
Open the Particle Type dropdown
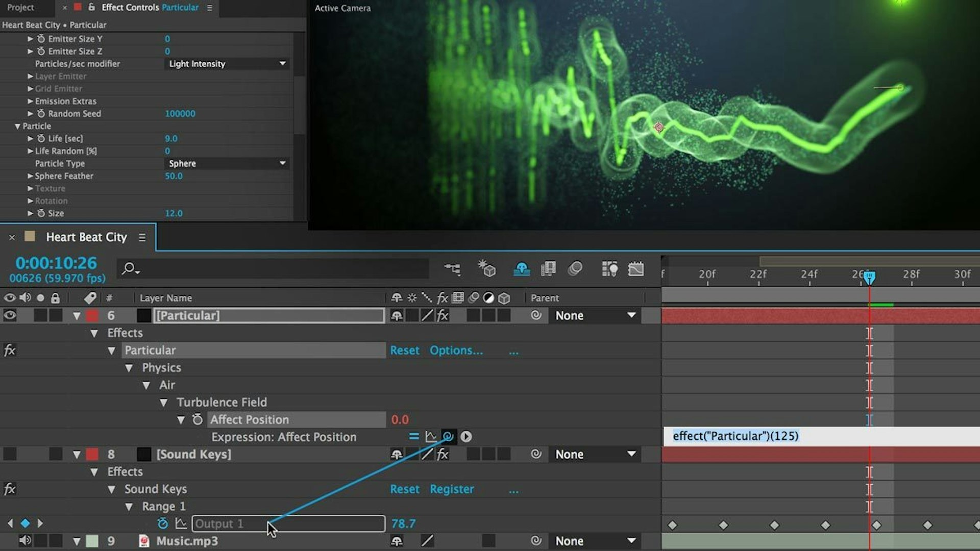point(227,163)
